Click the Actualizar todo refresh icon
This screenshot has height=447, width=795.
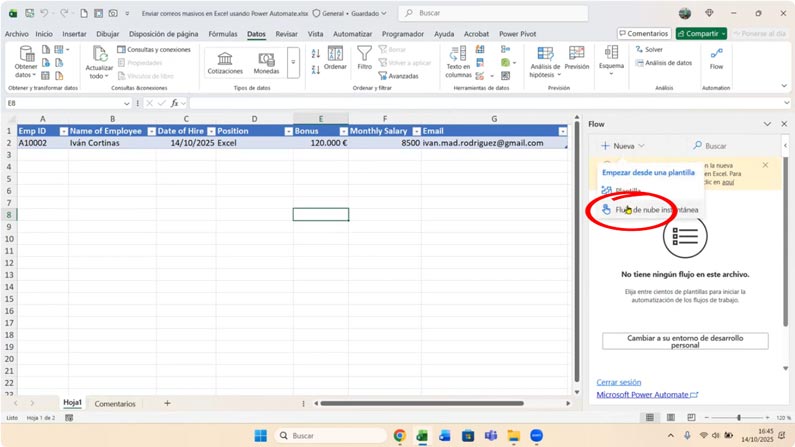coord(99,56)
